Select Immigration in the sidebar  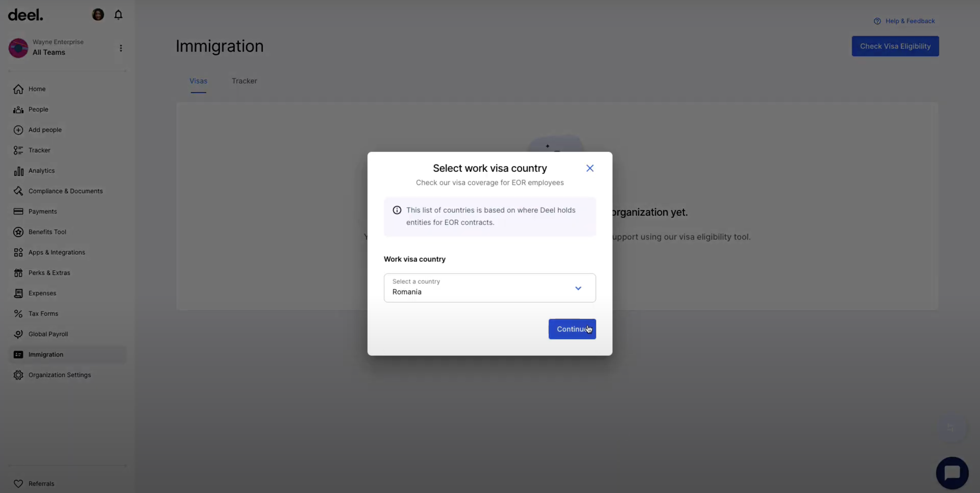(67, 354)
